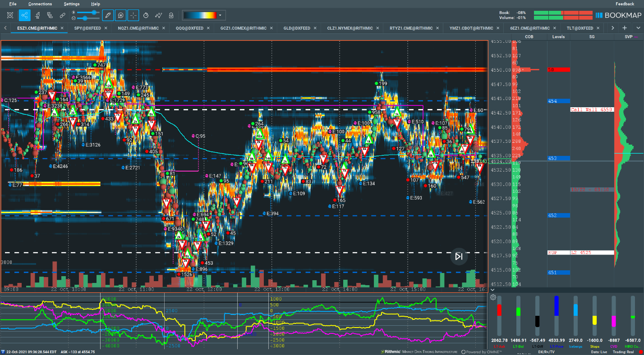Open the gear settings in the gauges panel
Viewport: 644px width, 355px height.
coord(493,297)
